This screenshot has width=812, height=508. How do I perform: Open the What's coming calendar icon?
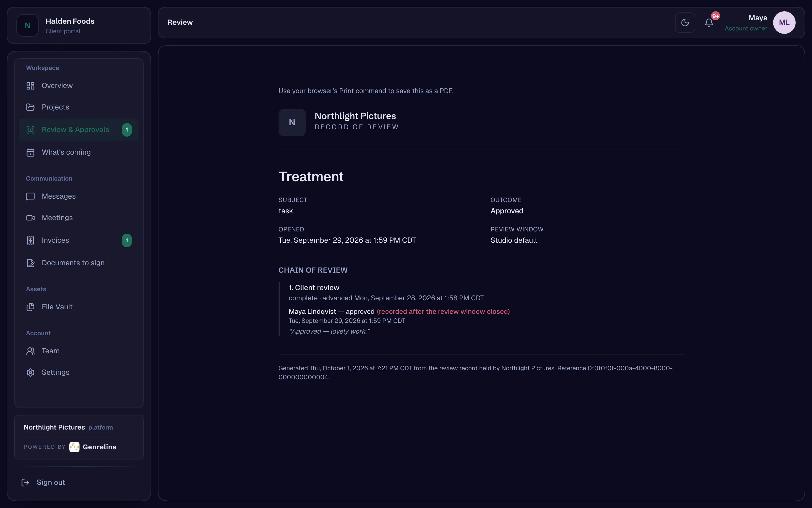tap(30, 152)
